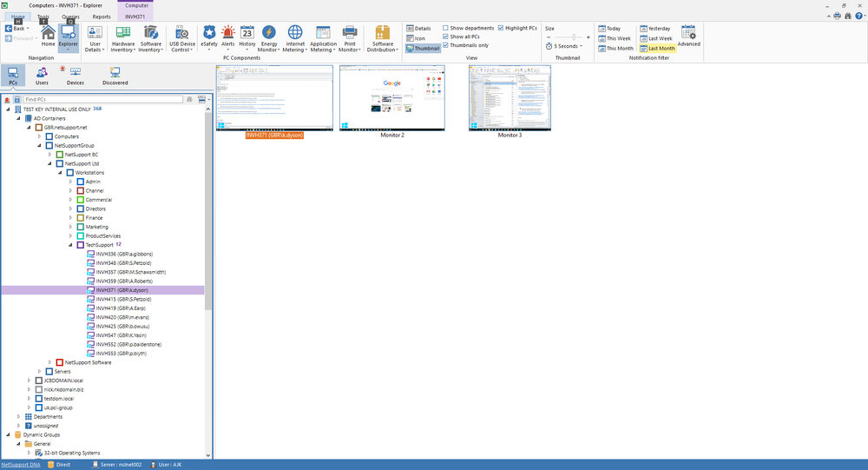Viewport: 868px width, 470px height.
Task: Open Advanced notification filter
Action: (x=688, y=36)
